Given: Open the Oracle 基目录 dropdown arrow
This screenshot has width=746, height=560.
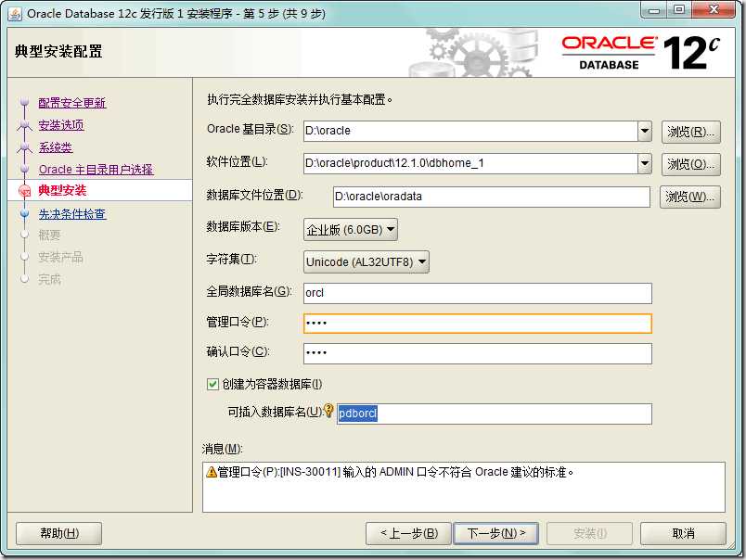Looking at the screenshot, I should (645, 131).
